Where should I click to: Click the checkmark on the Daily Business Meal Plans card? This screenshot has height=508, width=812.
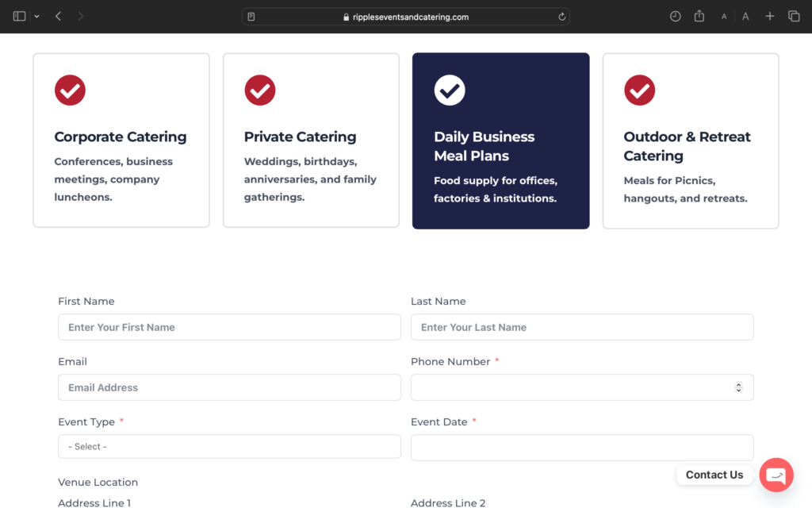[450, 90]
